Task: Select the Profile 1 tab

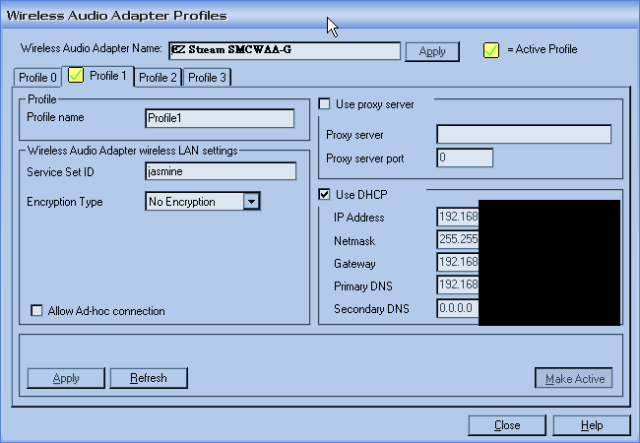Action: click(x=98, y=76)
